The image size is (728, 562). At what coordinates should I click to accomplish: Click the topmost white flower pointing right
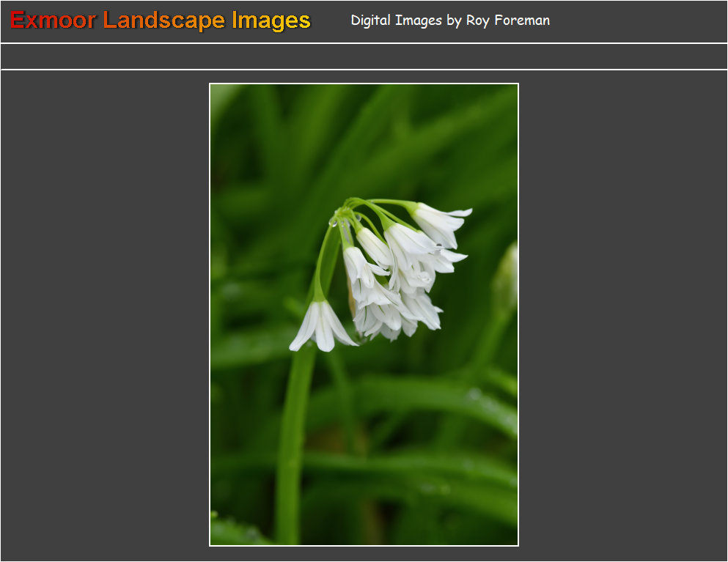pos(440,220)
